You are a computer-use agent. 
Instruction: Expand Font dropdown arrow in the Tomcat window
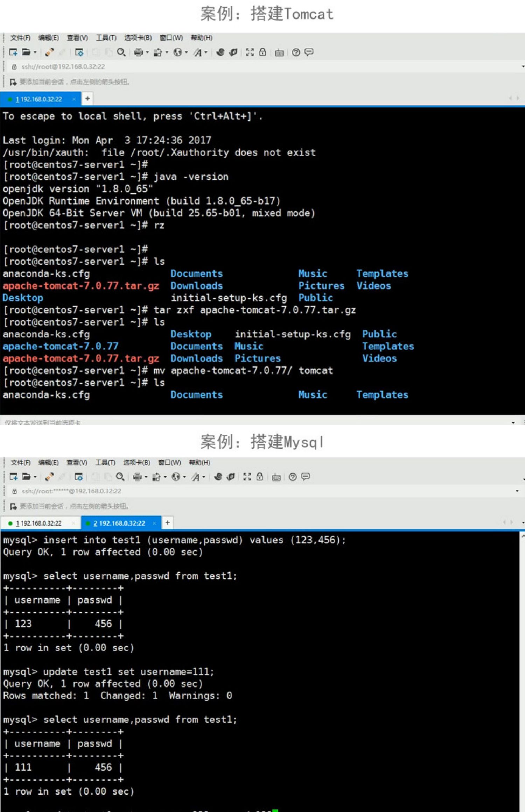click(x=206, y=52)
